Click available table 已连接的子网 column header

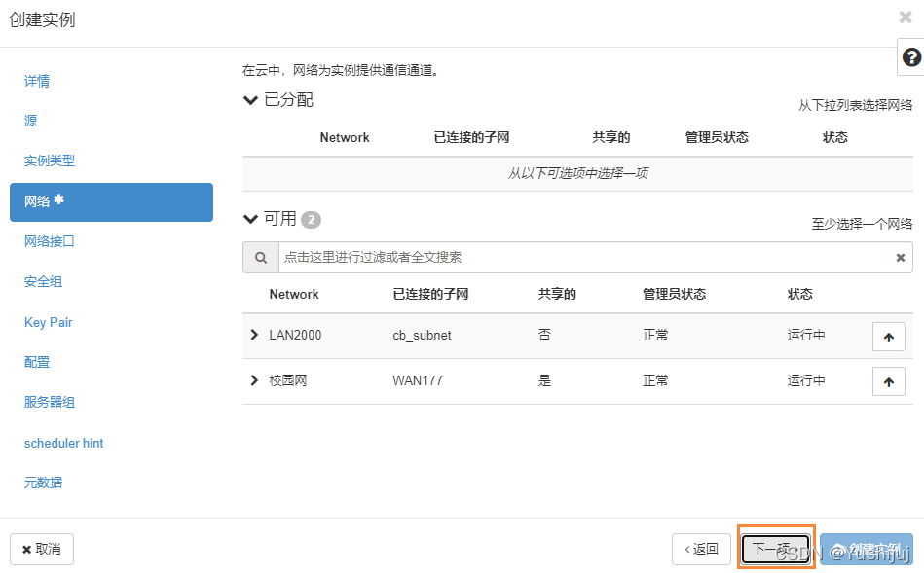tap(430, 294)
